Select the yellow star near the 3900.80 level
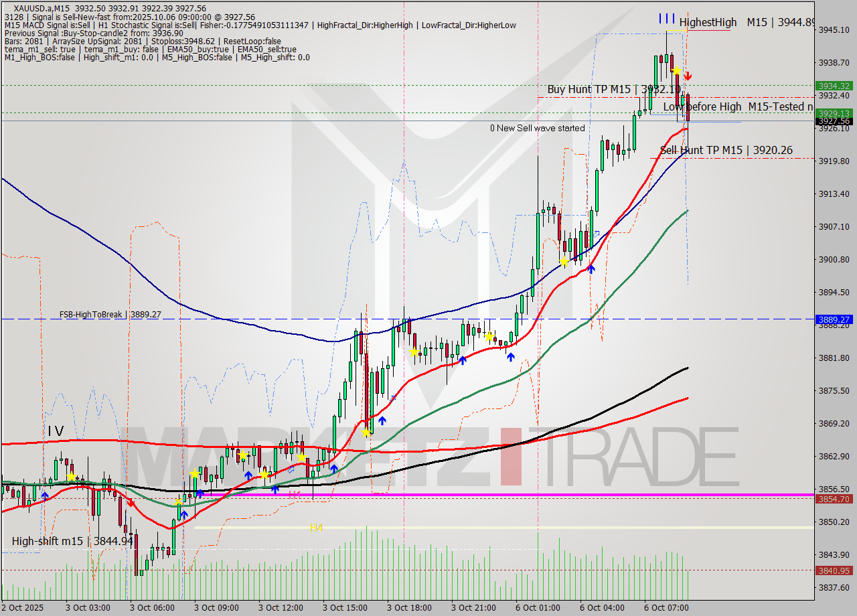The image size is (857, 616). click(x=564, y=262)
